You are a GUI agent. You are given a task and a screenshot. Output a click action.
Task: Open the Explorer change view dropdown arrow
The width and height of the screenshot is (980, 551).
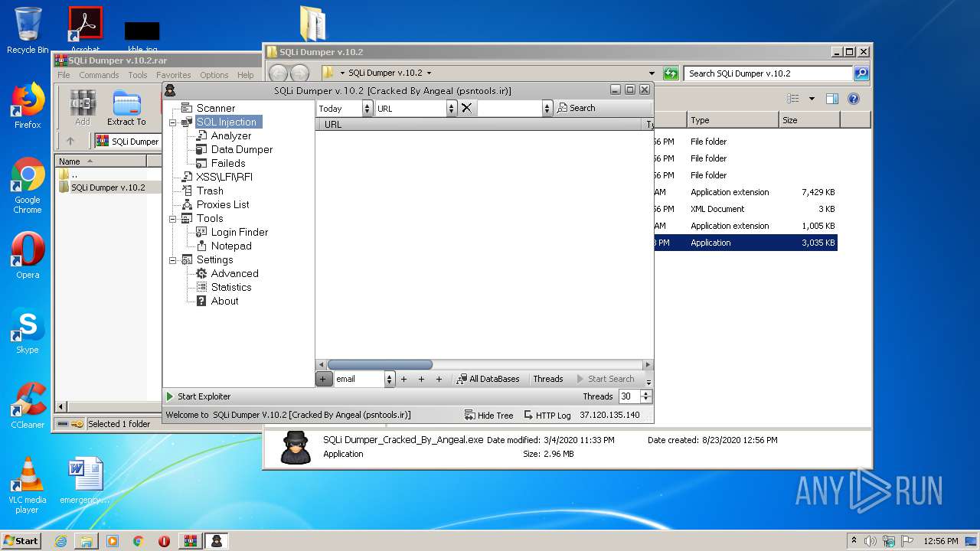click(812, 99)
